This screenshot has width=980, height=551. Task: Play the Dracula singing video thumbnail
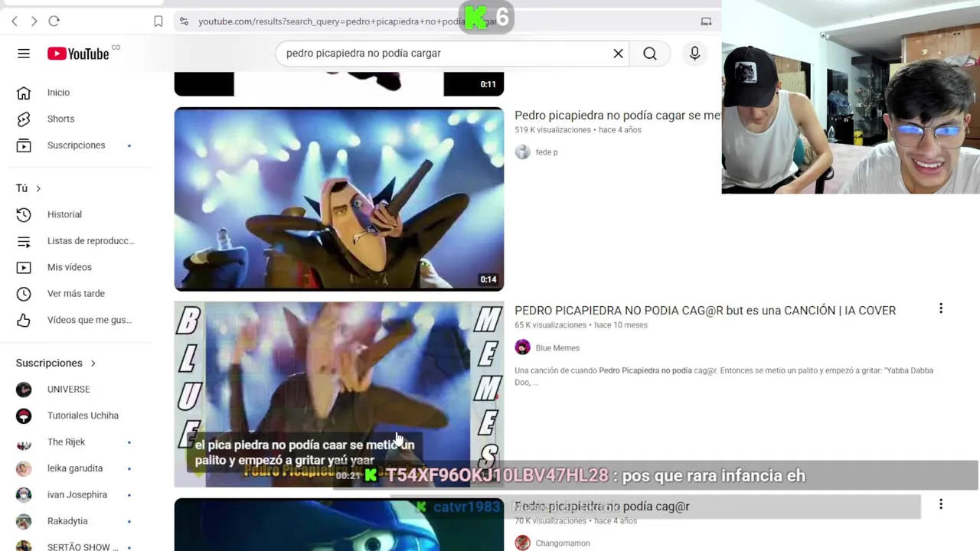coord(339,199)
